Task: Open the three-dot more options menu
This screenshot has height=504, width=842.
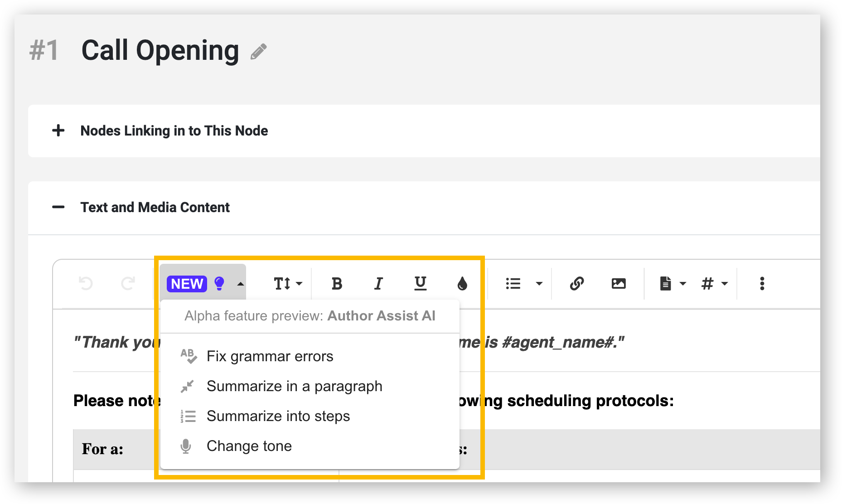Action: 762,284
